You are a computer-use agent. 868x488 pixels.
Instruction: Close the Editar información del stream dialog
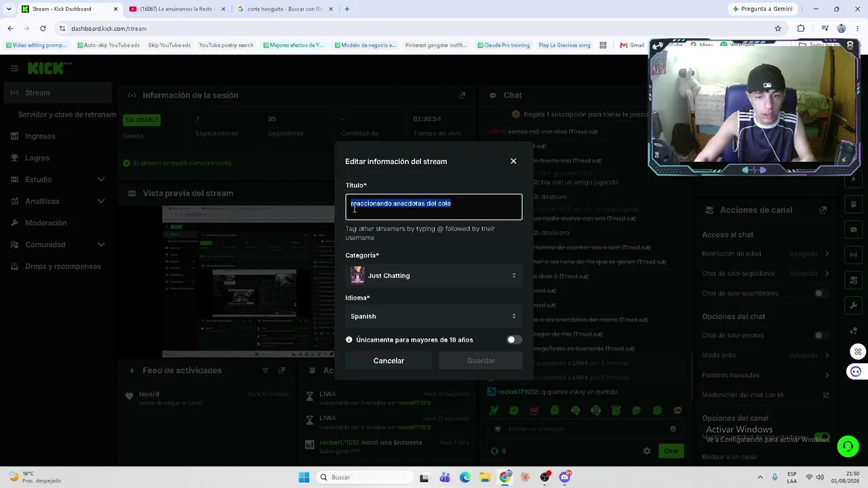[513, 161]
